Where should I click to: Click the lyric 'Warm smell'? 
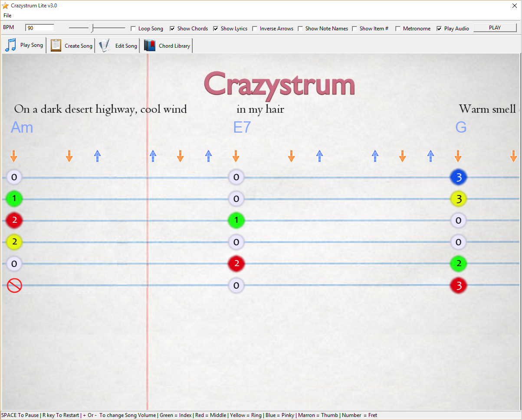click(x=487, y=109)
